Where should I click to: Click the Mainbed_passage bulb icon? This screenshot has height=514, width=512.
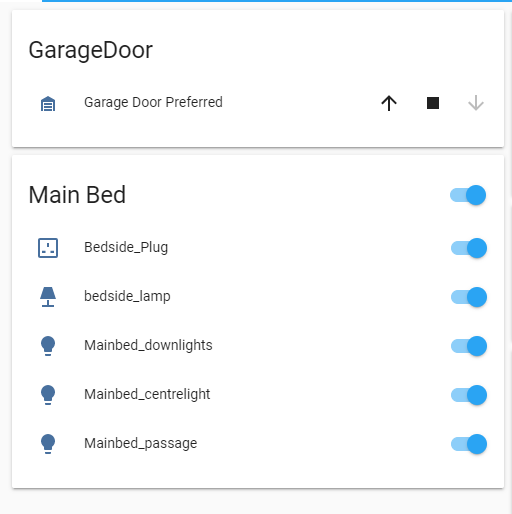pyautogui.click(x=48, y=444)
